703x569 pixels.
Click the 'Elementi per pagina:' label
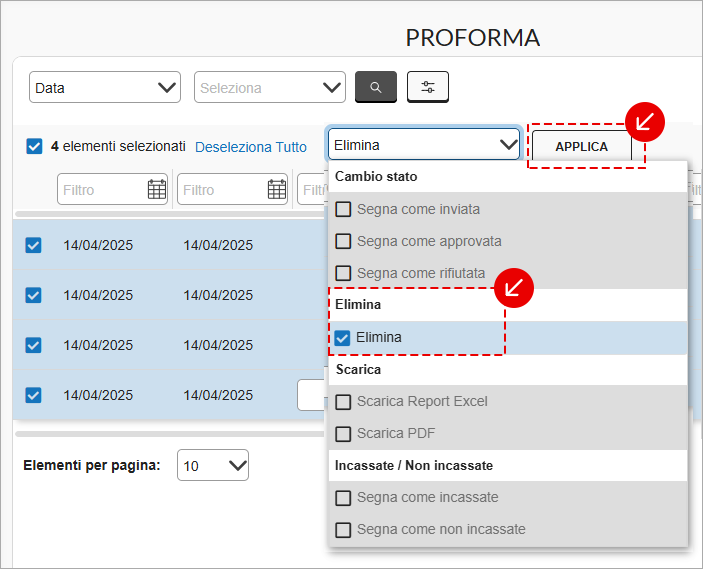91,465
